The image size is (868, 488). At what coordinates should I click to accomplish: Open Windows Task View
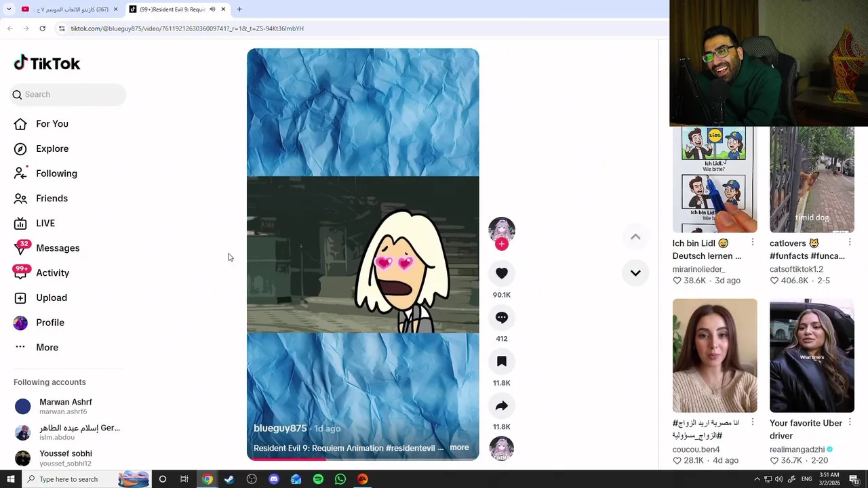pyautogui.click(x=184, y=479)
